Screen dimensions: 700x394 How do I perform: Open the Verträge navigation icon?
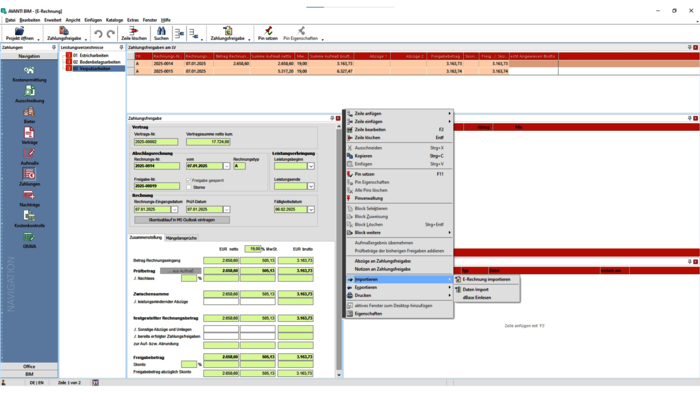[x=29, y=133]
